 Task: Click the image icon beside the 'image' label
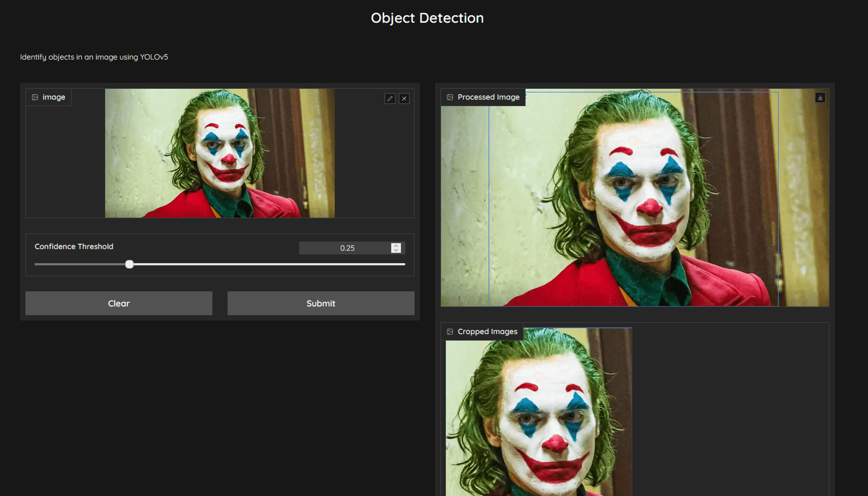[35, 97]
